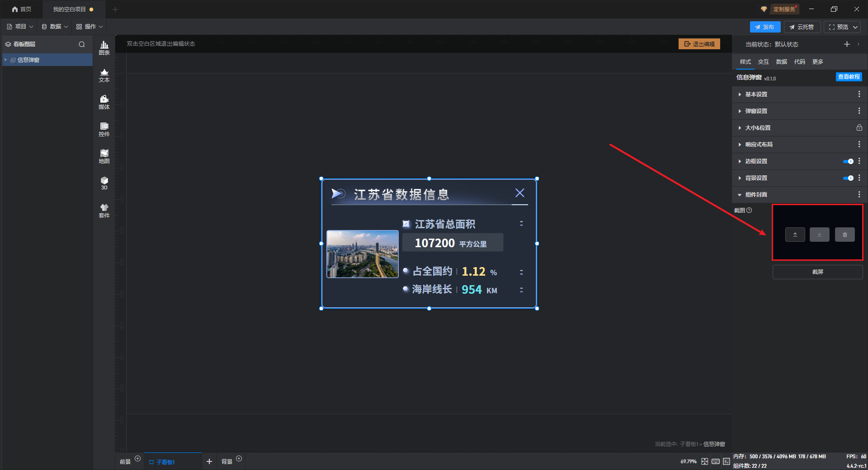Image resolution: width=868 pixels, height=470 pixels.
Task: Switch to the 样式 tab
Action: click(745, 62)
